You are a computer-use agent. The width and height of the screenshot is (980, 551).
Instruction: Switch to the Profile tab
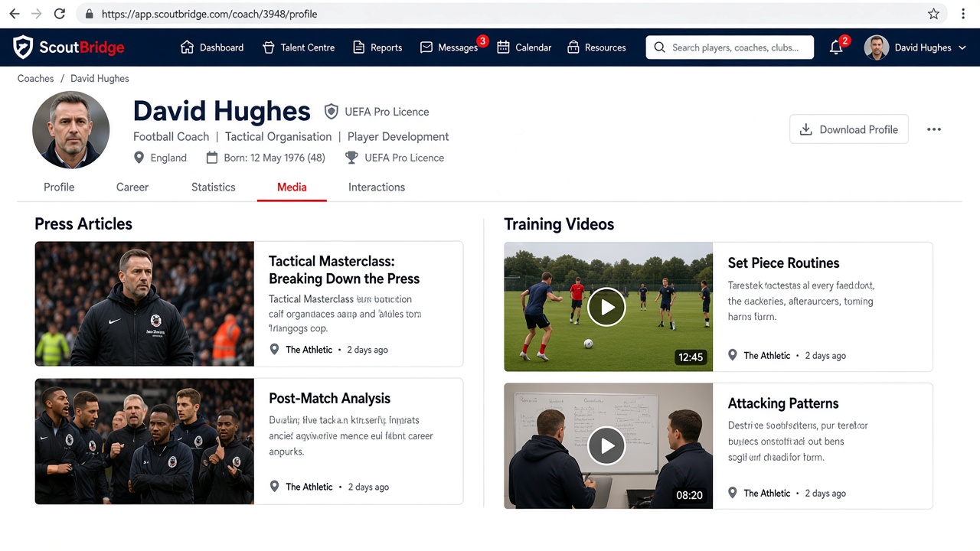click(x=59, y=187)
